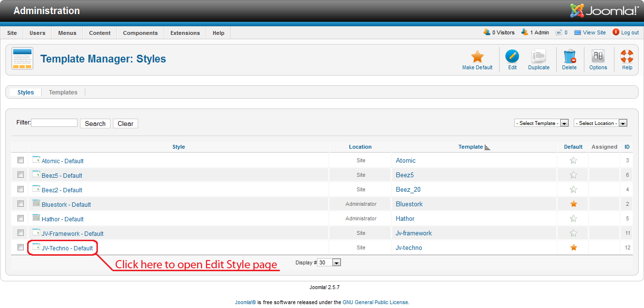Click preview icon beside Atomic - Default
The width and height of the screenshot is (644, 308).
click(x=36, y=159)
